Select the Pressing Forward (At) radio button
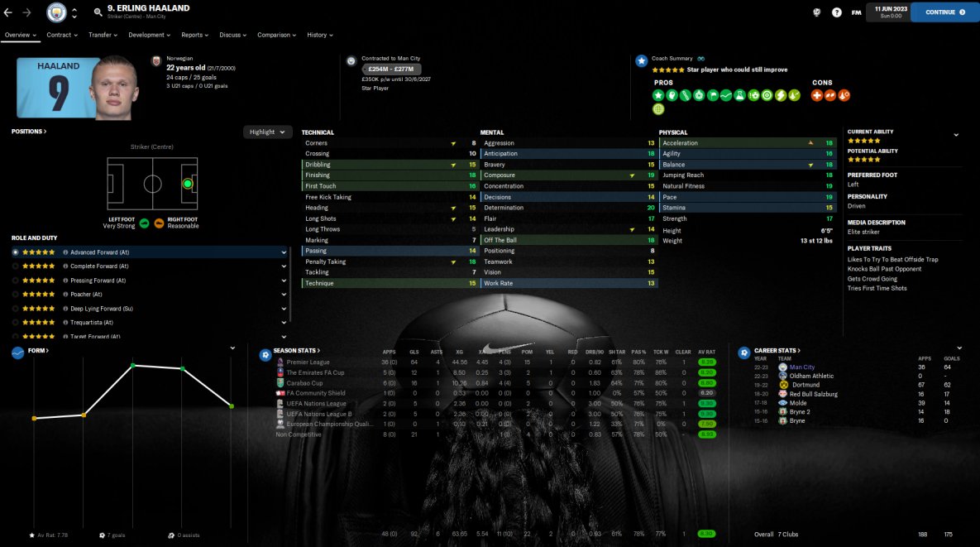 pos(16,281)
